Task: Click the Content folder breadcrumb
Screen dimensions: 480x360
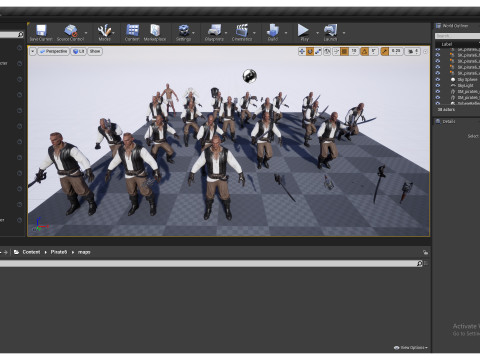Action: 31,252
